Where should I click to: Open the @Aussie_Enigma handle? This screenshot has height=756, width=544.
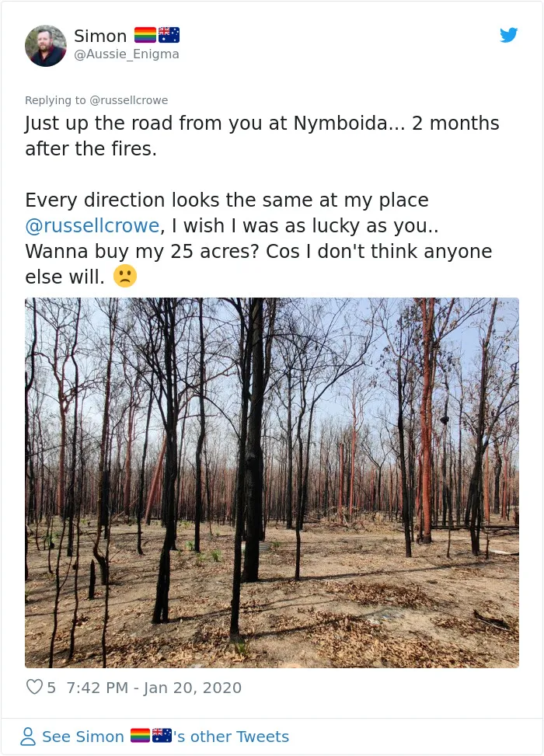[127, 54]
